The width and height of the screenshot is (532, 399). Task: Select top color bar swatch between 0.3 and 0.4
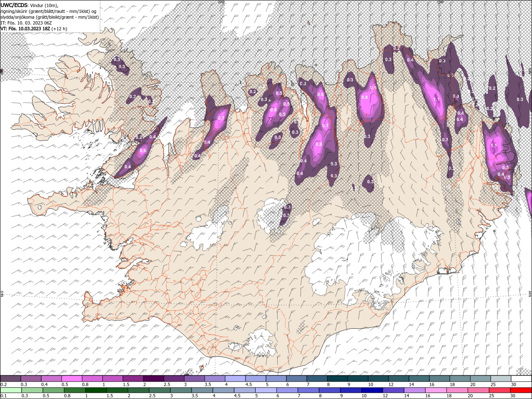tap(31, 378)
